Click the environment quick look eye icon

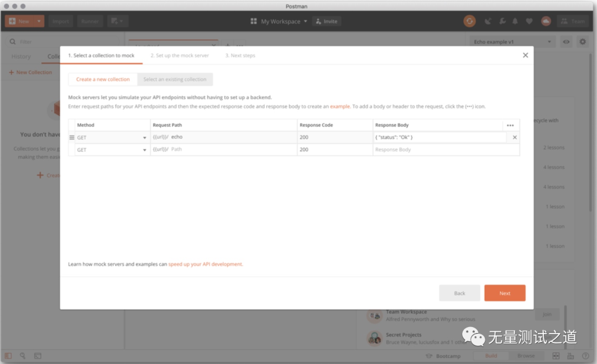pyautogui.click(x=566, y=42)
